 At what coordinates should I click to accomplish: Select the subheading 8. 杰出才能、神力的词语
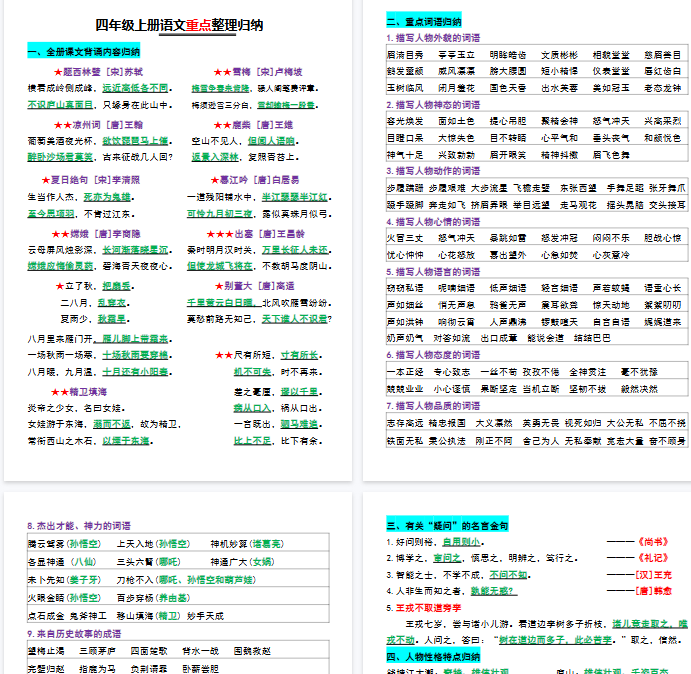coord(79,525)
